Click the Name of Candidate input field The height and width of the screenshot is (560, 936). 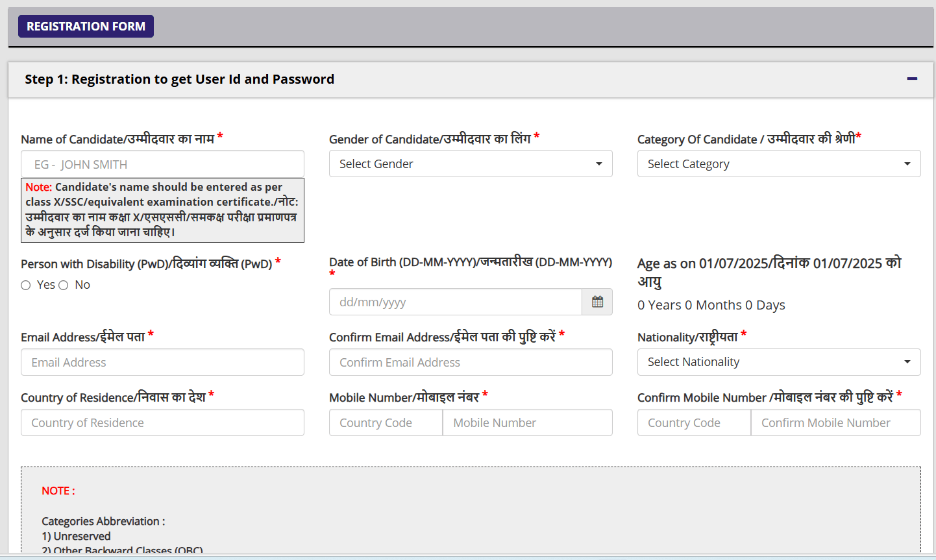point(162,164)
